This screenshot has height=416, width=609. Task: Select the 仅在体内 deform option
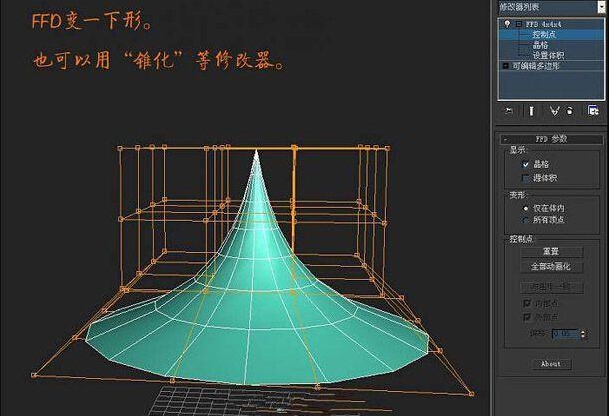[526, 208]
